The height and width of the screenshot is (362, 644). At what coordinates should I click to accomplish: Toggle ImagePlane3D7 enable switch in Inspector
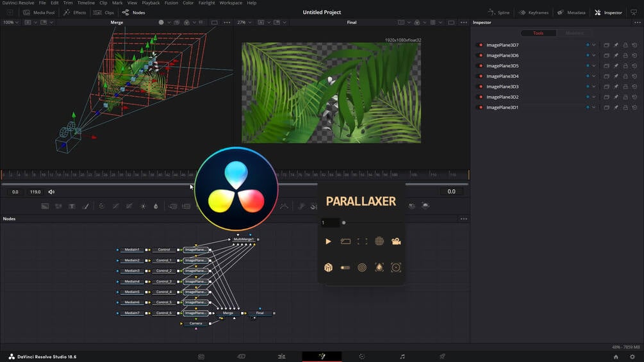[479, 45]
